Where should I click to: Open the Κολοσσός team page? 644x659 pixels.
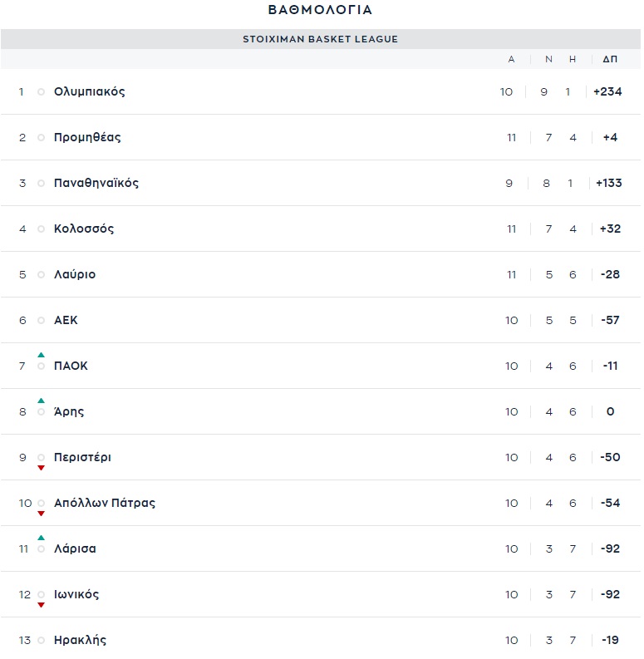point(84,229)
